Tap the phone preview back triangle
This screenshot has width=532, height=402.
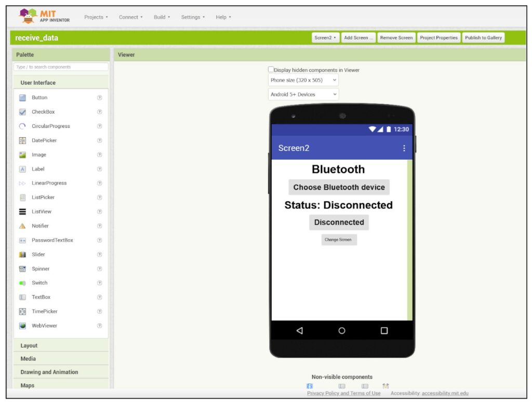click(299, 330)
